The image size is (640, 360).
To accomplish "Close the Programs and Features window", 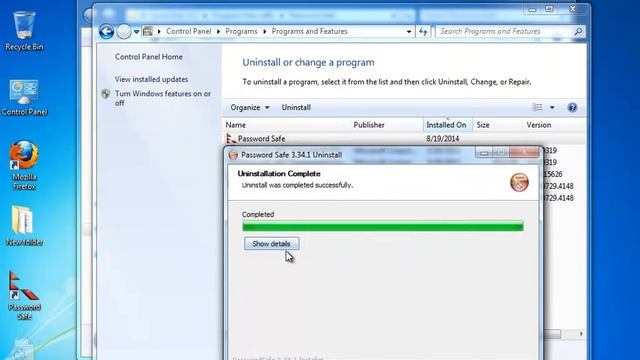I will 573,9.
